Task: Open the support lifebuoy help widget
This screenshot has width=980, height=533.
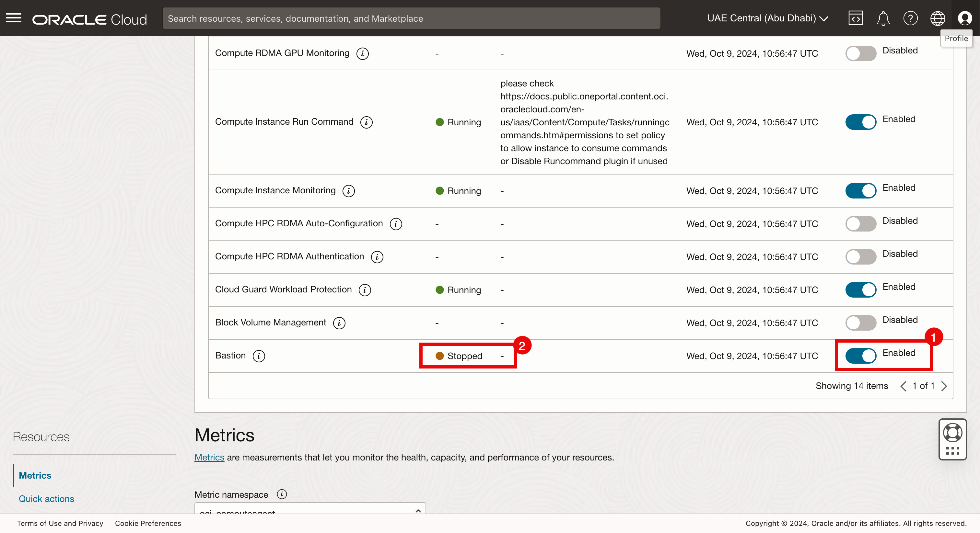Action: (952, 433)
